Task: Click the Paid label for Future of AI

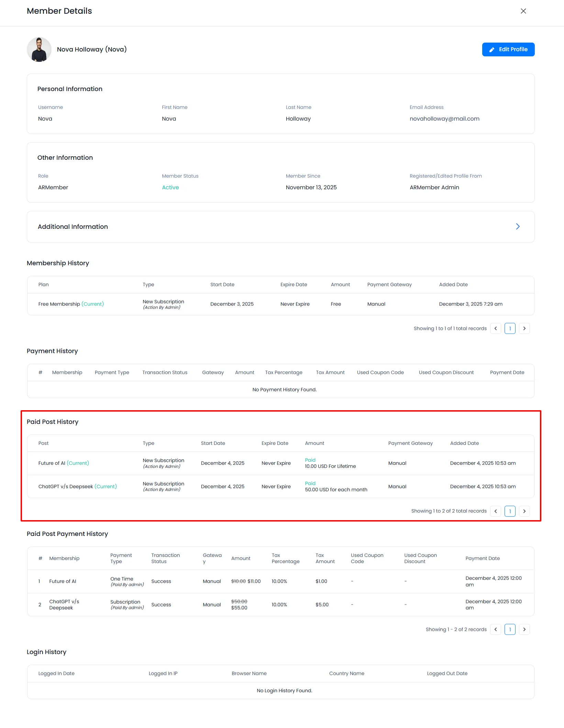Action: pos(310,460)
